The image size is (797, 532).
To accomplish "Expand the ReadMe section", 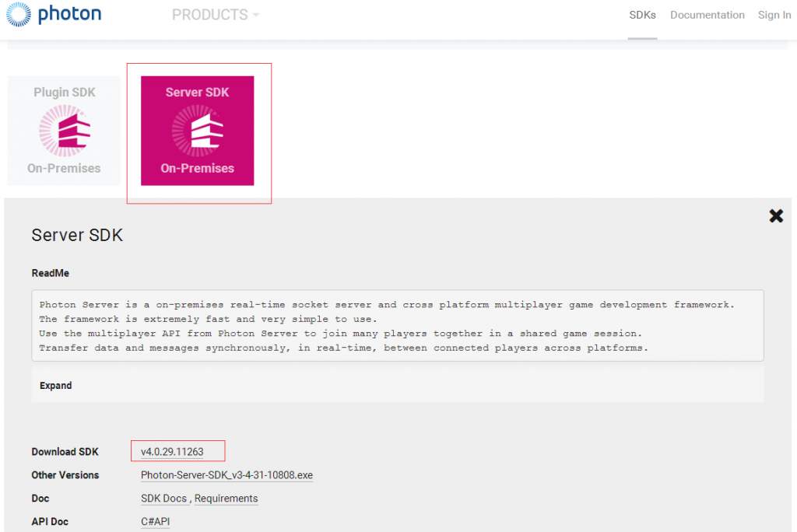I will pyautogui.click(x=56, y=386).
